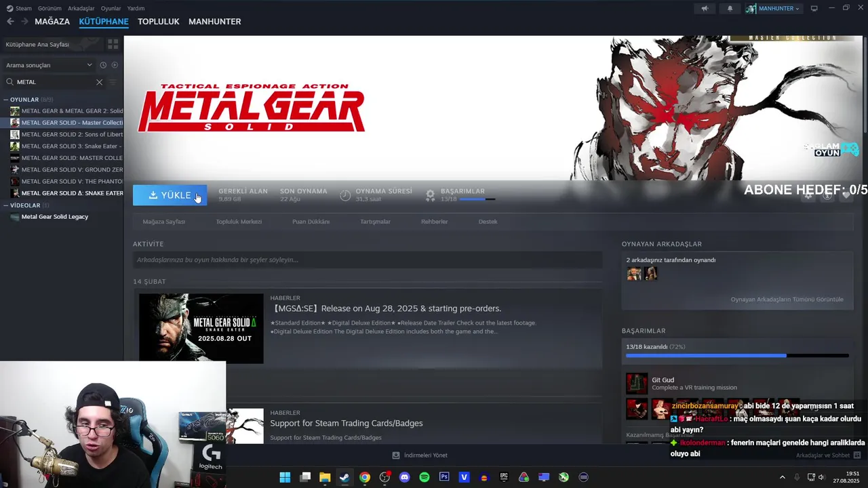This screenshot has height=488, width=868.
Task: Sort library by recent activity clock icon
Action: (x=103, y=65)
